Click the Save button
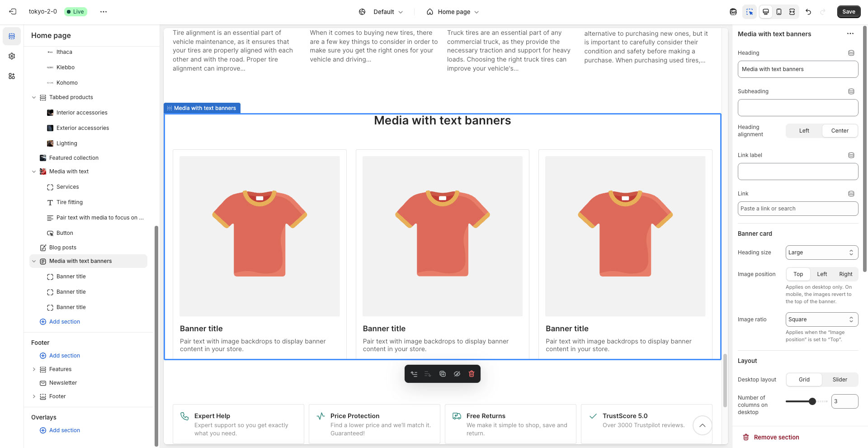The height and width of the screenshot is (448, 868). click(849, 12)
